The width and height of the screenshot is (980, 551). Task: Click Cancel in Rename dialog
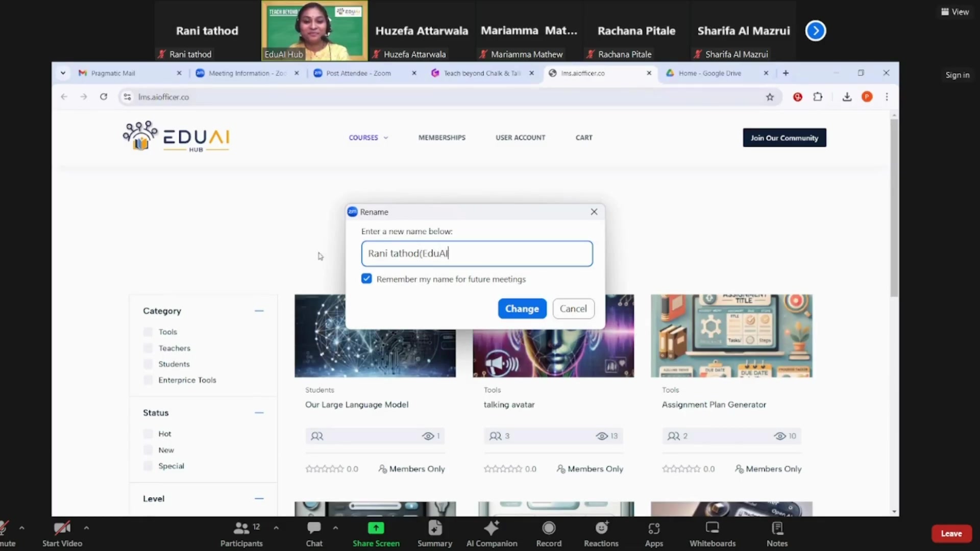pos(573,309)
